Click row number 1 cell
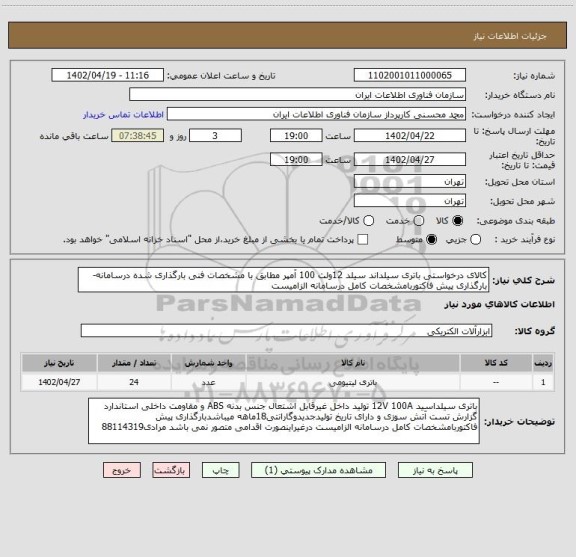The image size is (576, 557). (x=543, y=382)
